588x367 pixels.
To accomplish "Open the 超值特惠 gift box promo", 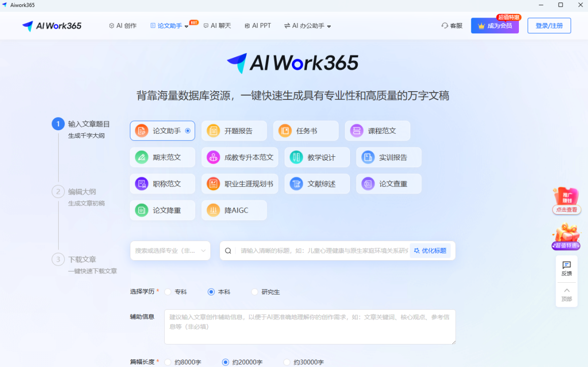I will pyautogui.click(x=566, y=236).
